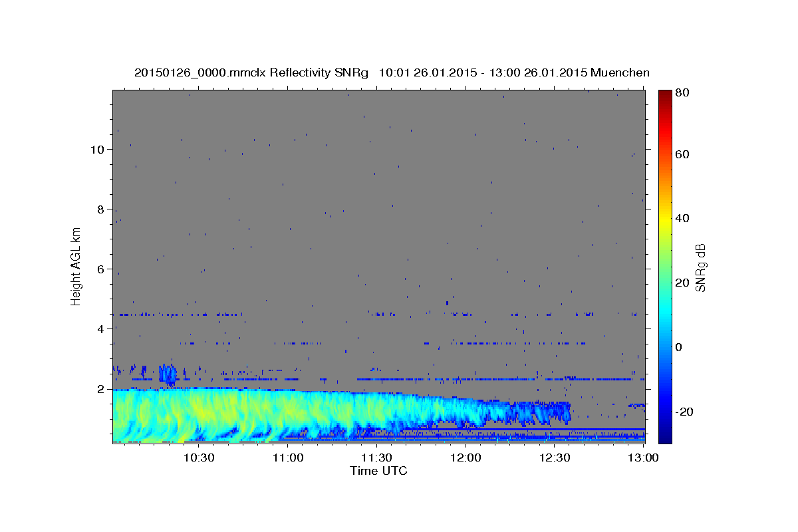The height and width of the screenshot is (532, 798).
Task: Click the 11:00 time tick label
Action: point(287,458)
